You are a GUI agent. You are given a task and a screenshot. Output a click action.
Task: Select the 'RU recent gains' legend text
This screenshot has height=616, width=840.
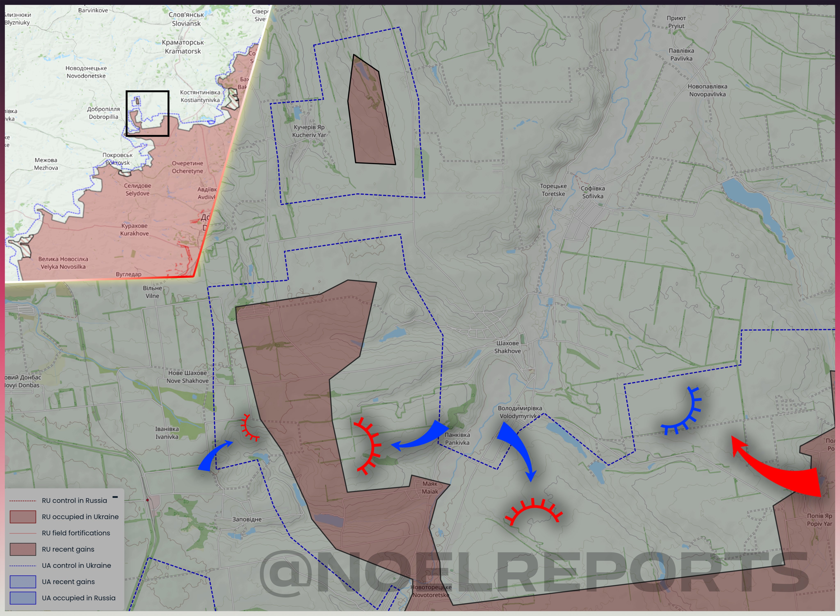pyautogui.click(x=68, y=549)
